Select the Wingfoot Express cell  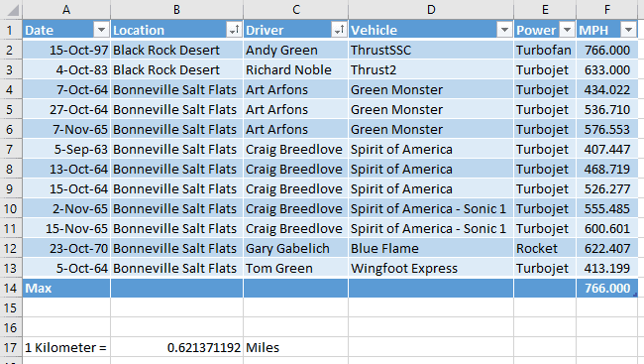click(431, 268)
